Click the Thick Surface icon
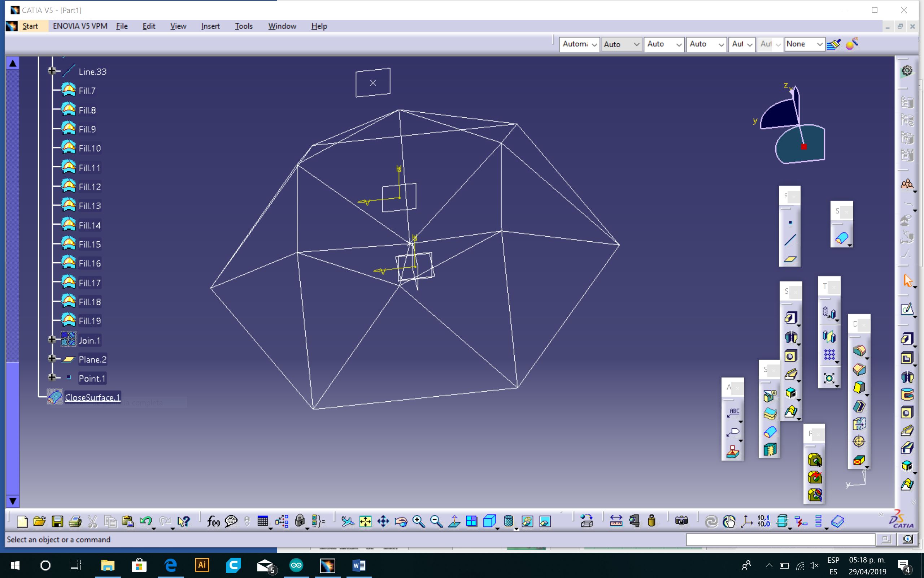The height and width of the screenshot is (578, 924). (770, 414)
